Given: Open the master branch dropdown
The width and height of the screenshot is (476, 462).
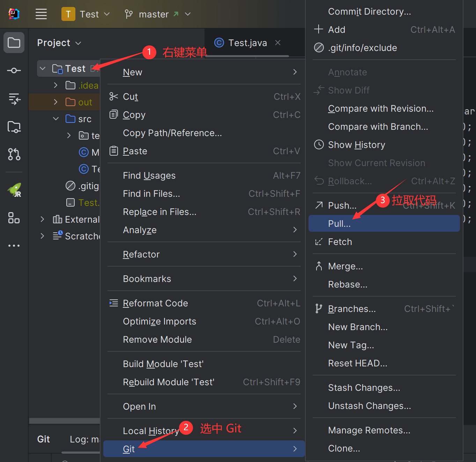Looking at the screenshot, I should (x=158, y=14).
